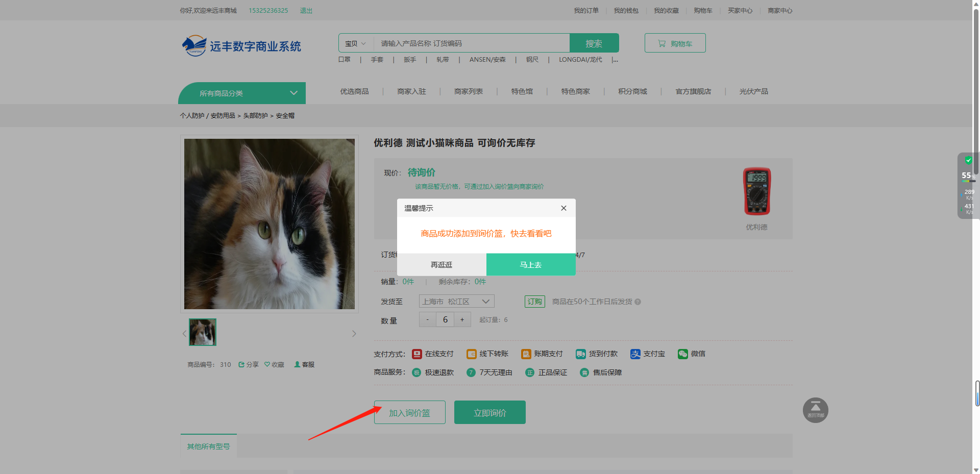Open the 宝贝 search type dropdown
Screen dimensions: 980x474
coord(356,43)
